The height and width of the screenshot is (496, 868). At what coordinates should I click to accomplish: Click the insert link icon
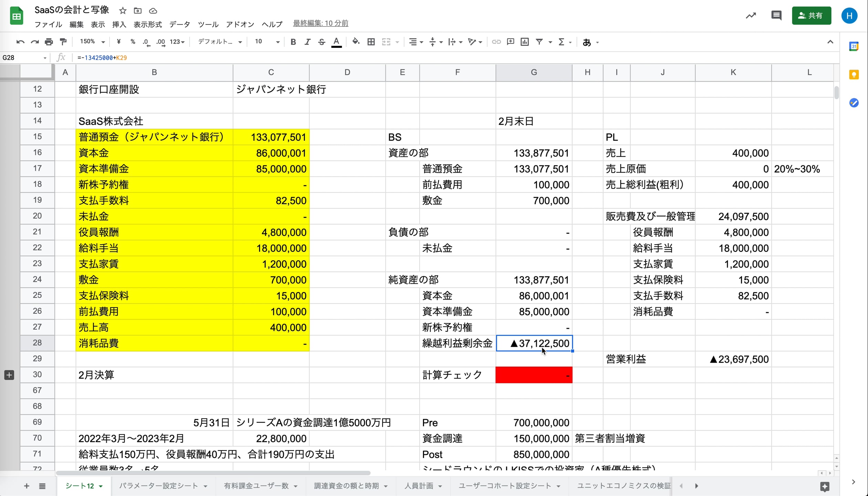[496, 42]
